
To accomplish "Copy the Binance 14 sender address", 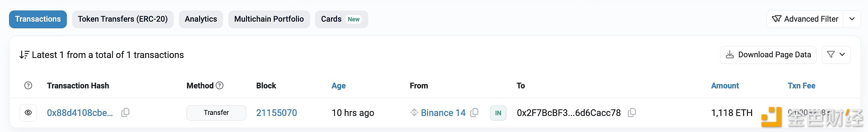I will pyautogui.click(x=474, y=112).
